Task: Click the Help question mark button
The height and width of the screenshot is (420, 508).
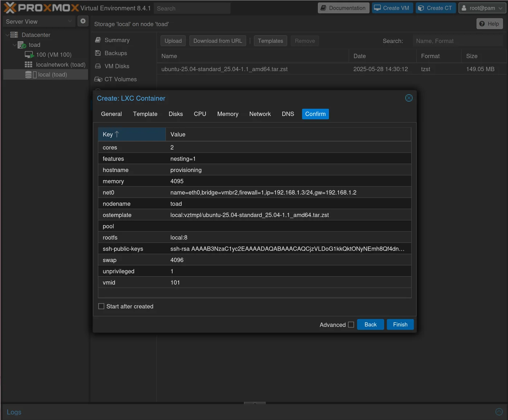Action: tap(489, 24)
